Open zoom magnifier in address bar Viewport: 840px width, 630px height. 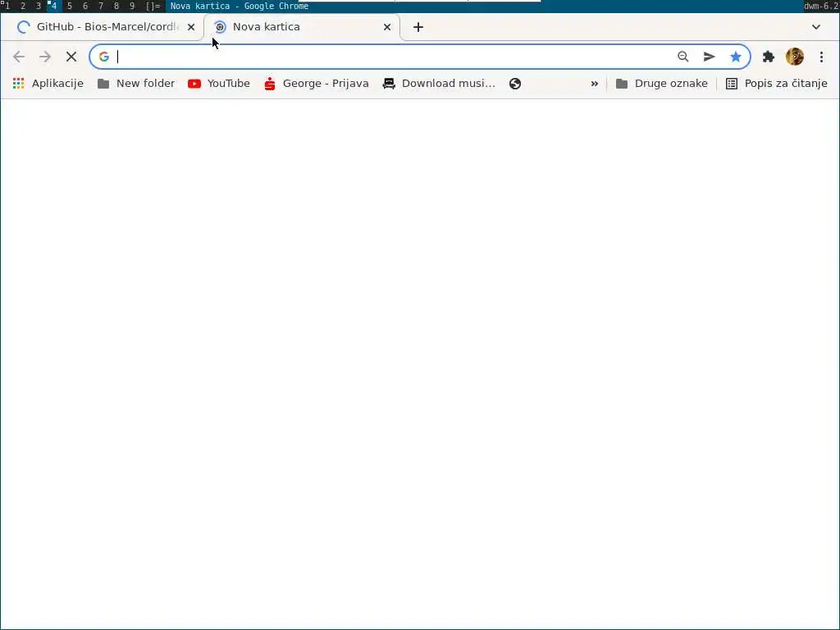683,57
